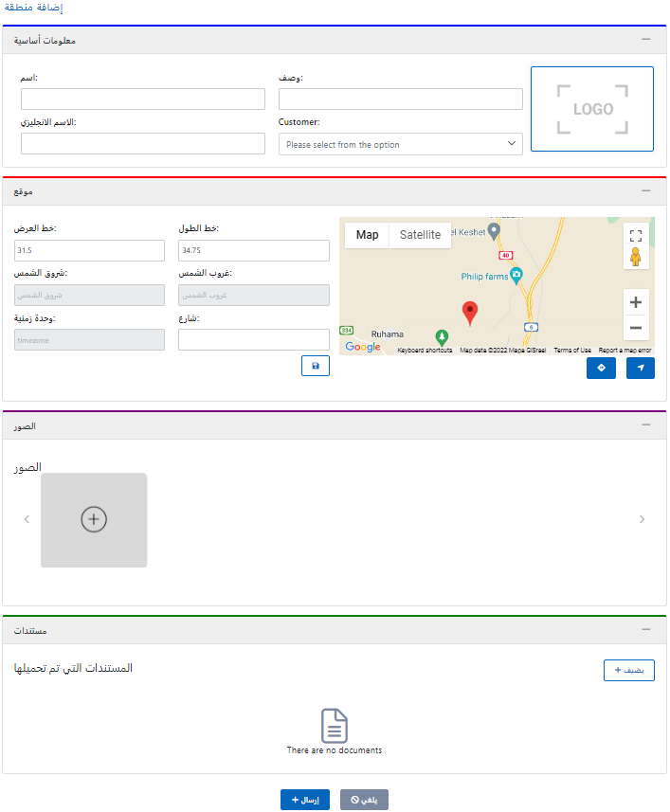Screen dimensions: 670x812
Task: Click the red location pin on map
Action: 470,313
